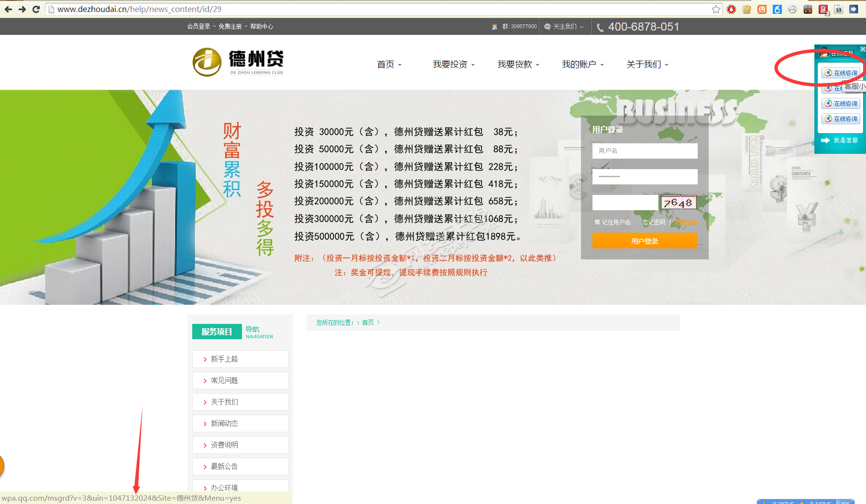Click the red 易 extension with badge 2
This screenshot has width=866, height=504.
(823, 9)
